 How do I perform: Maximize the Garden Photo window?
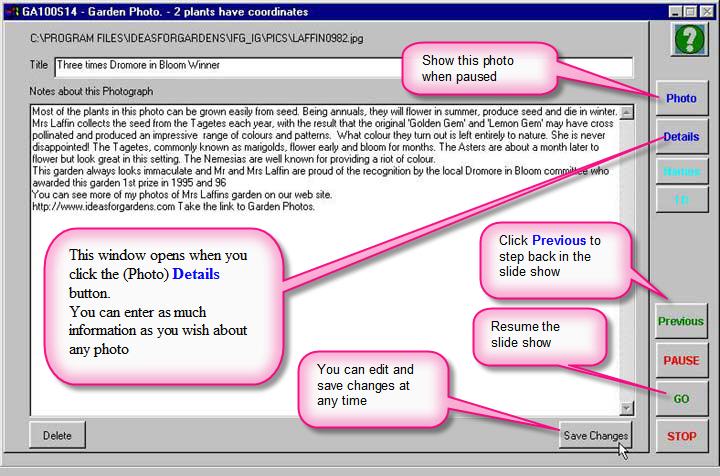690,11
